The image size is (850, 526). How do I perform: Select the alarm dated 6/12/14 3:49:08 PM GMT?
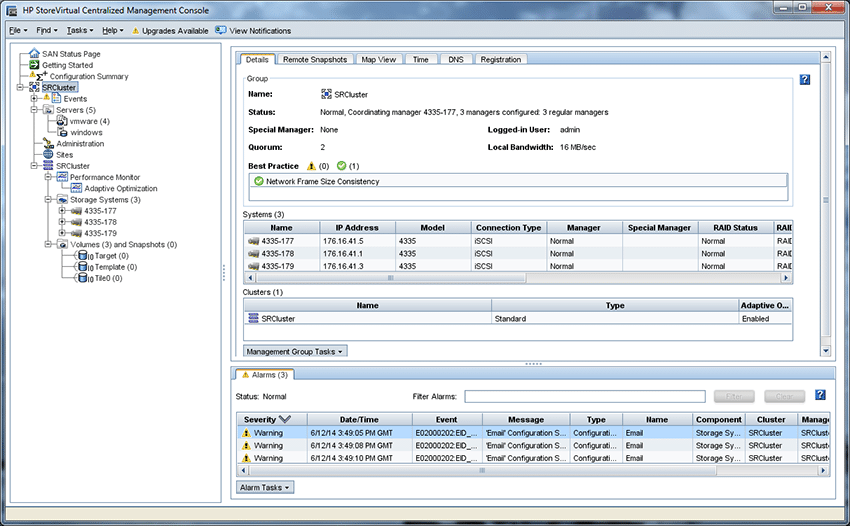coord(533,445)
